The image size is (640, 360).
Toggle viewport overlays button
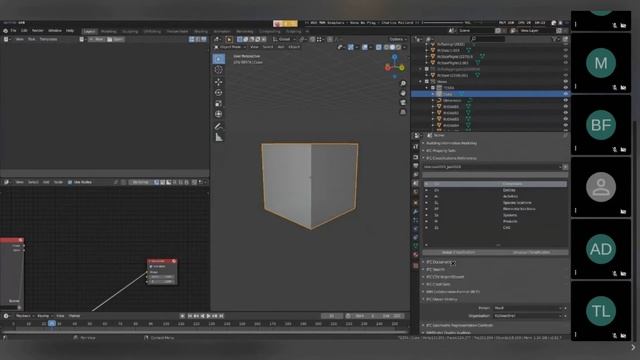[x=364, y=47]
